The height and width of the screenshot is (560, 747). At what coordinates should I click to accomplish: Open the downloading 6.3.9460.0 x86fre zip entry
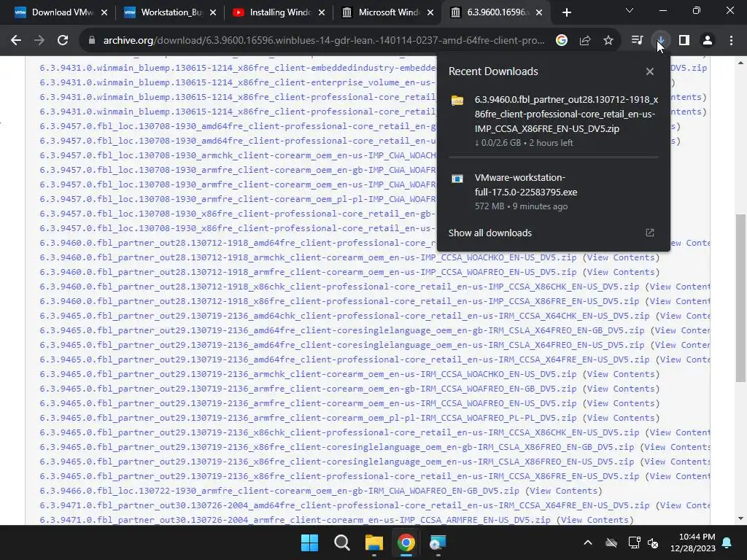553,120
